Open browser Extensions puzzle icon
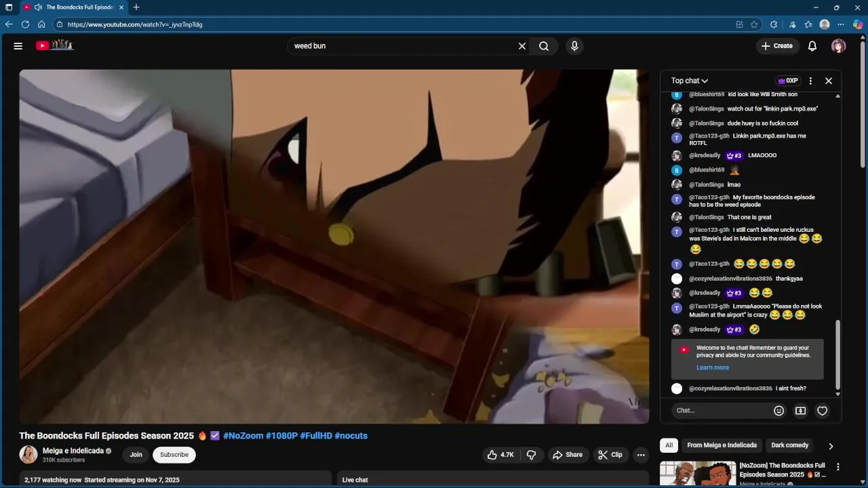This screenshot has height=488, width=868. (x=774, y=24)
